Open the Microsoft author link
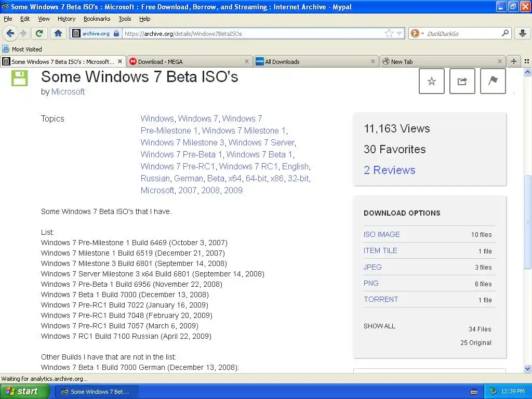Viewport: 532px width, 399px height. (x=68, y=91)
